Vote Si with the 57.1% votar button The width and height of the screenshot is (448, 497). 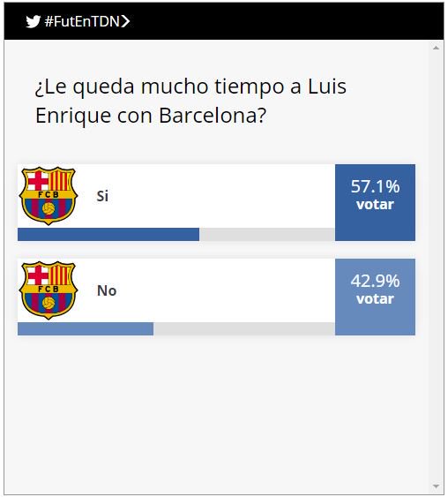pyautogui.click(x=375, y=202)
